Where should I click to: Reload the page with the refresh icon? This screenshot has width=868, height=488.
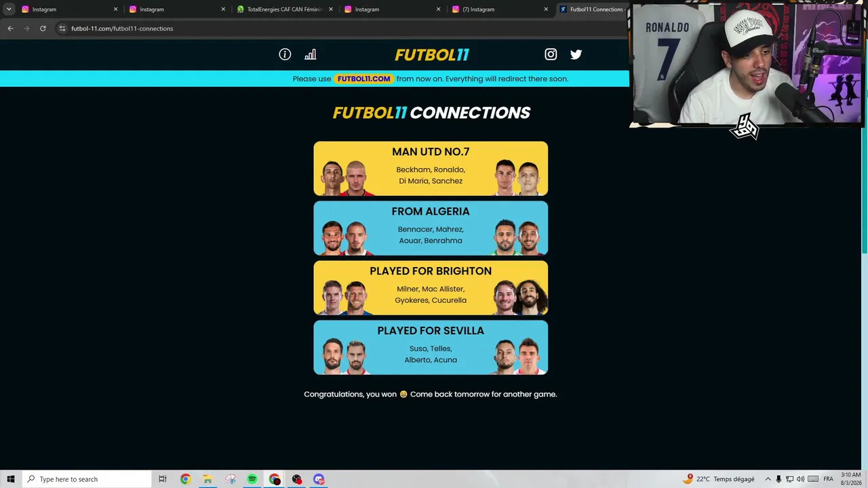pos(43,28)
